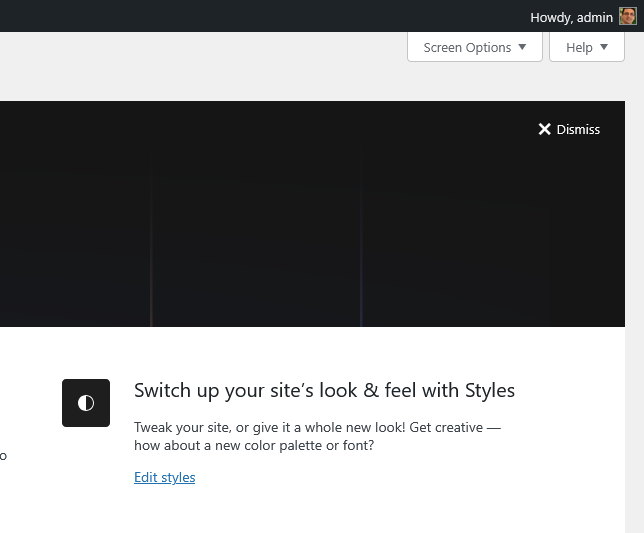Dismiss the welcome panel

coord(569,129)
